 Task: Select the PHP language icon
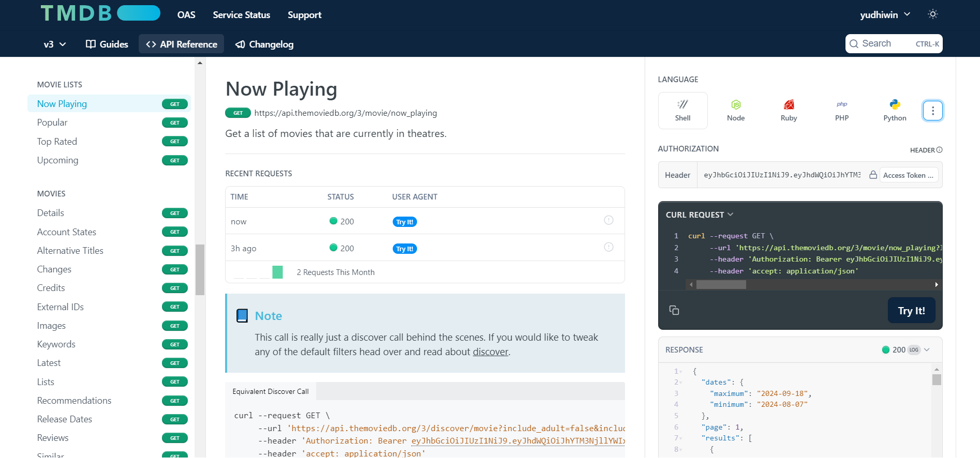point(842,111)
